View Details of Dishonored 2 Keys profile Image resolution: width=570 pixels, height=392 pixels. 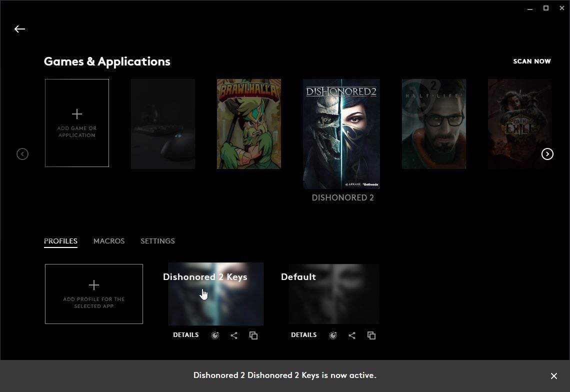(186, 335)
